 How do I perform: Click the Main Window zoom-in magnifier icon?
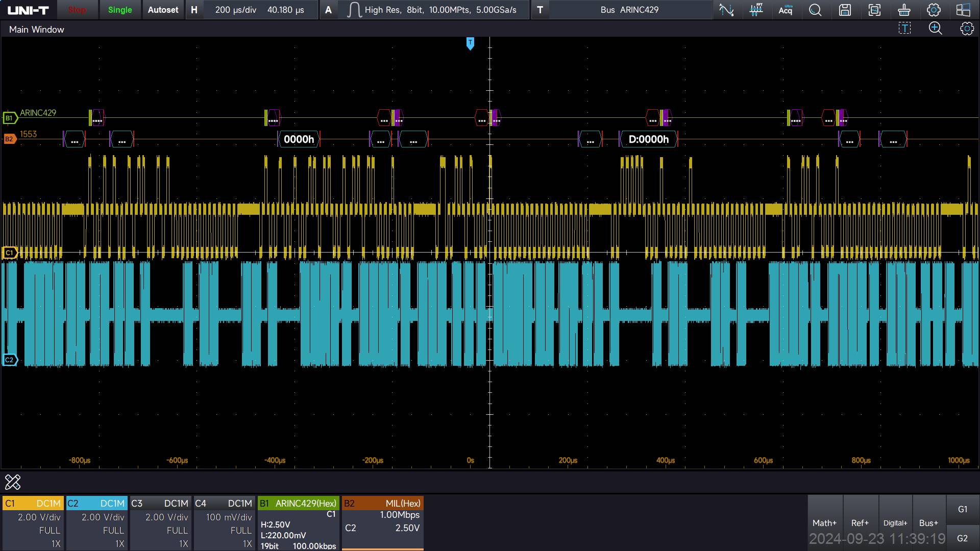pos(935,29)
